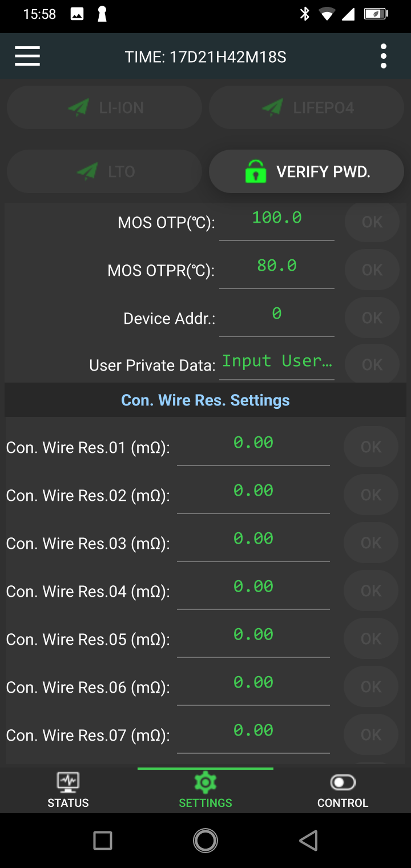Tap the Android back navigation button

(308, 841)
